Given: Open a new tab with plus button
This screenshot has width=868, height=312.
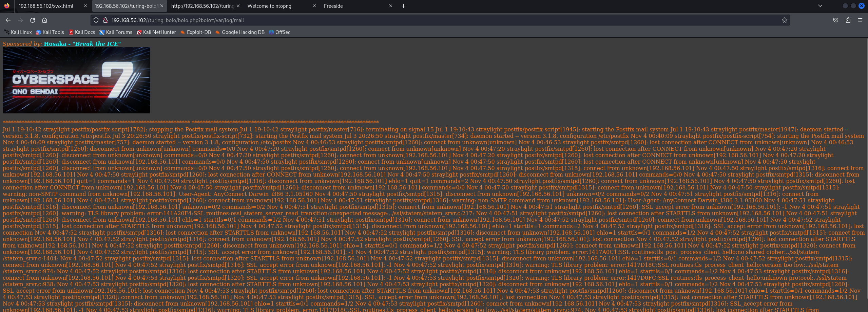Looking at the screenshot, I should (403, 6).
